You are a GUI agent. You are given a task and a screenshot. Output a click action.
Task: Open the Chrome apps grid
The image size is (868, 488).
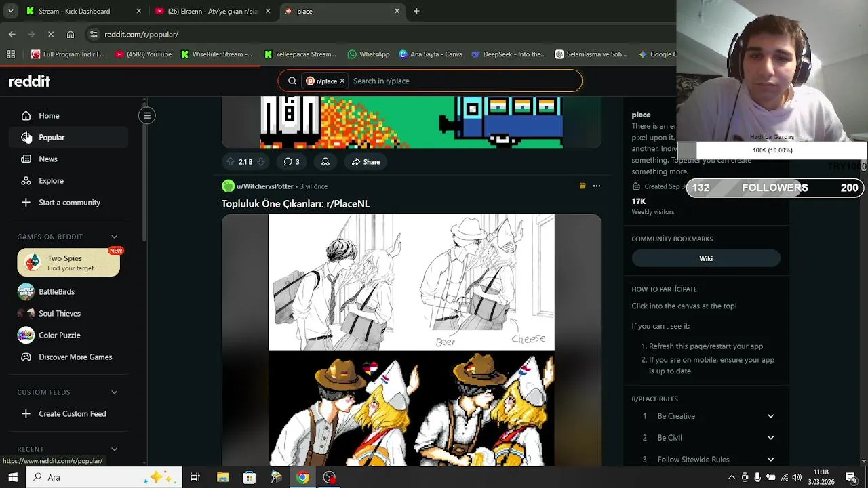(10, 54)
